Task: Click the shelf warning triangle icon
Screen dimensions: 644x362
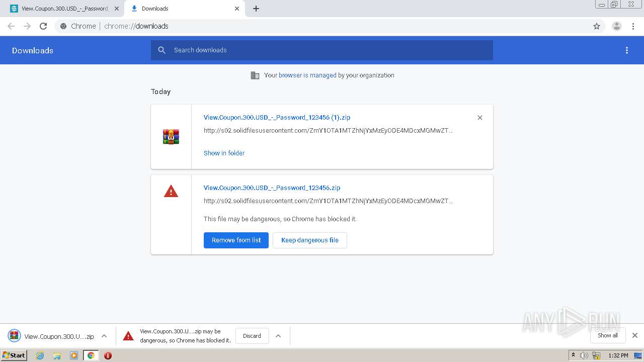Action: click(128, 336)
